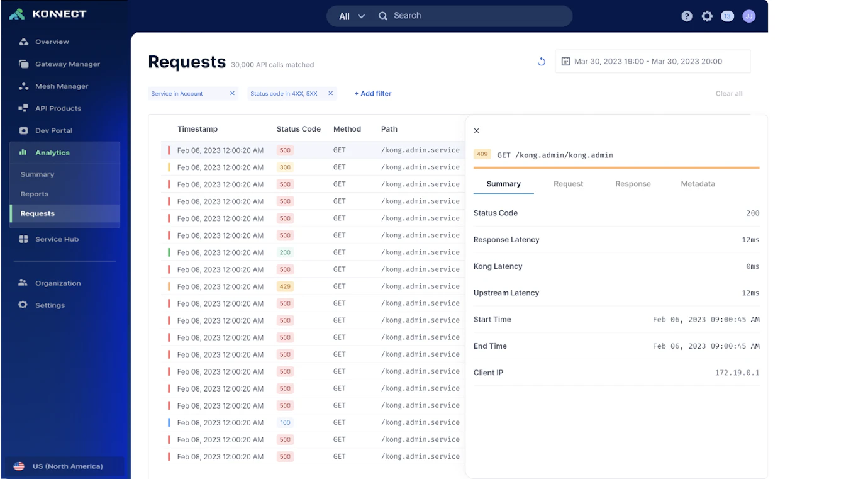Expand the 'All' search scope dropdown
Viewport: 868px width, 479px height.
(x=352, y=16)
